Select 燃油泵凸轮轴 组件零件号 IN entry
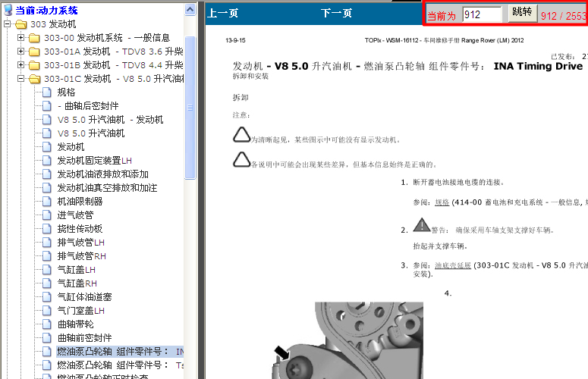This screenshot has height=379, width=588. coord(120,351)
